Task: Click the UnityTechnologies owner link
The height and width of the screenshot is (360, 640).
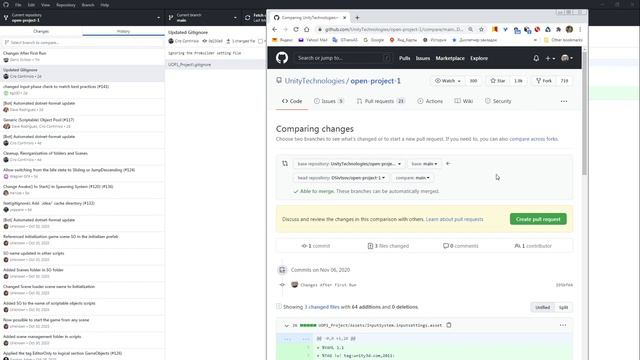Action: point(315,81)
